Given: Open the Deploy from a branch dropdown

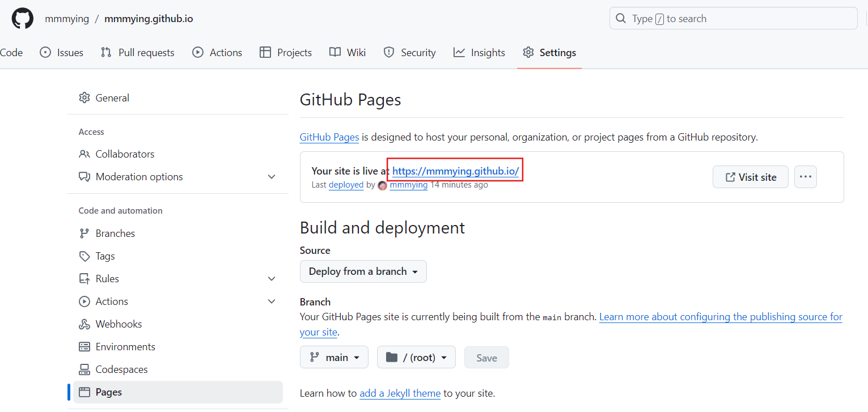Looking at the screenshot, I should [363, 271].
